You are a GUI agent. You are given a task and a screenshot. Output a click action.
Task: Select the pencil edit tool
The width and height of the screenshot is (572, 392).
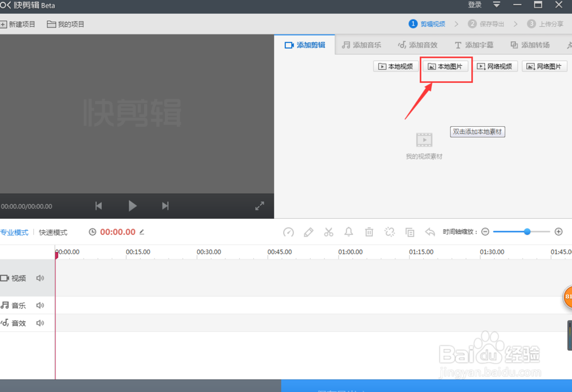click(x=309, y=232)
